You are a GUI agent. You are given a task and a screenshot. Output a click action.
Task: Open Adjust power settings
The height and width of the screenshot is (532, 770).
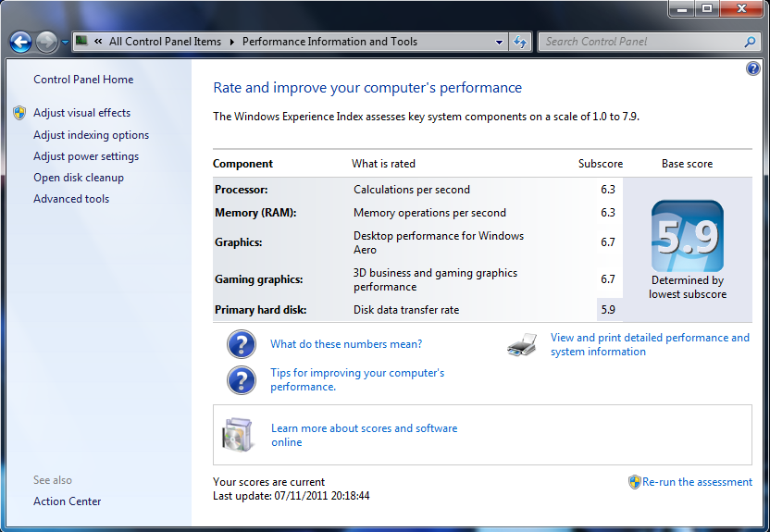pos(86,156)
